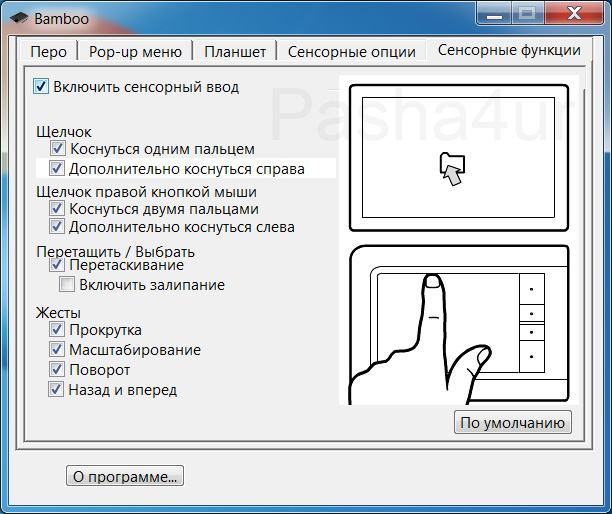612x514 pixels.
Task: Click the Жесты section heading
Action: point(59,313)
